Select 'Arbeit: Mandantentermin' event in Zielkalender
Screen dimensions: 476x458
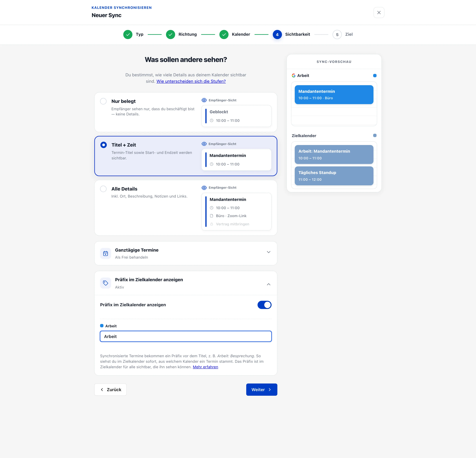click(x=334, y=154)
